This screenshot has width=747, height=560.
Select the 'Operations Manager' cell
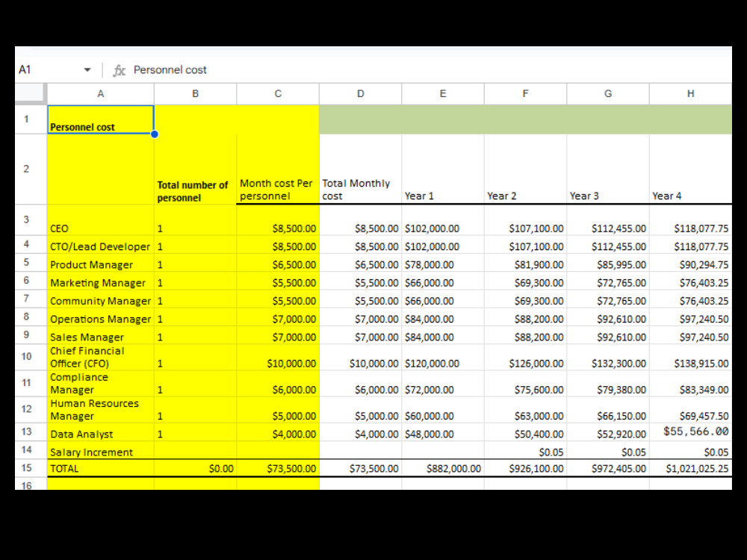pos(101,317)
